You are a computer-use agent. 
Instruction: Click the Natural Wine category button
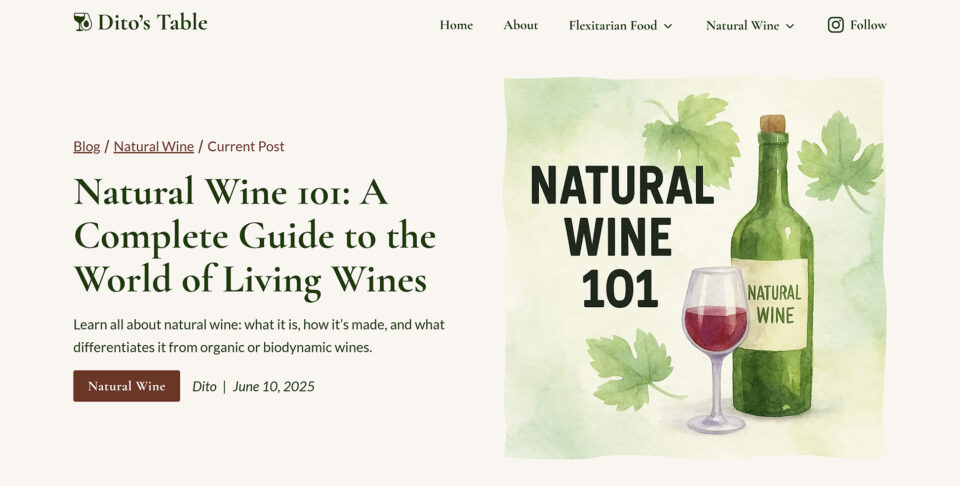(127, 386)
